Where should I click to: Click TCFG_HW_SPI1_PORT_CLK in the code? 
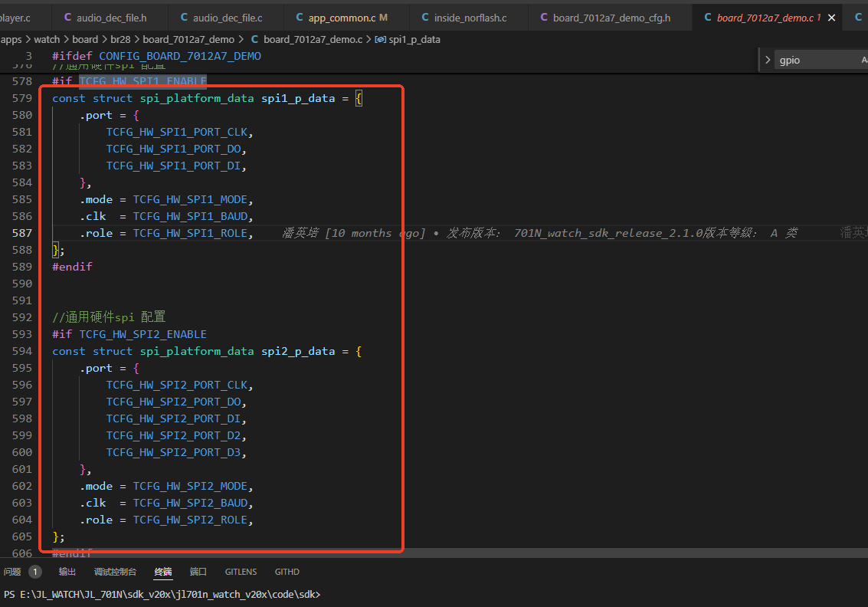click(177, 132)
